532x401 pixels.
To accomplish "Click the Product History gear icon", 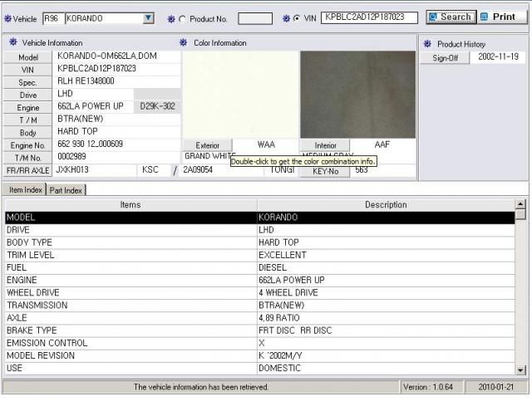I will tap(427, 44).
